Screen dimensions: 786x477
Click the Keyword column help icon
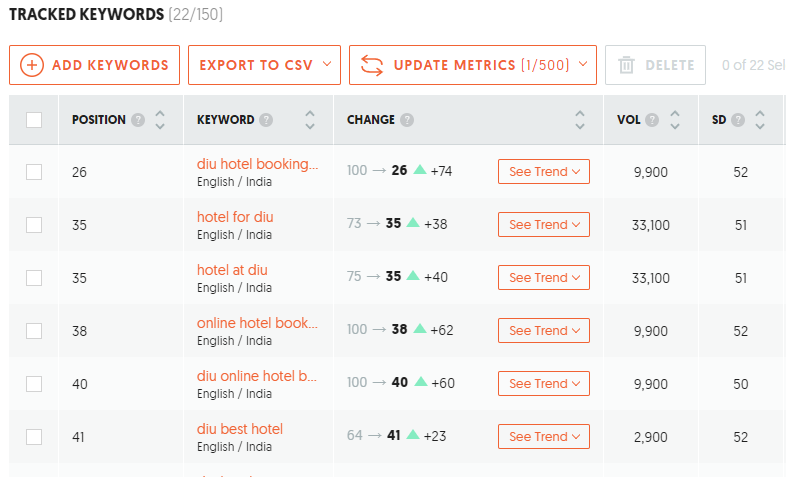(266, 120)
